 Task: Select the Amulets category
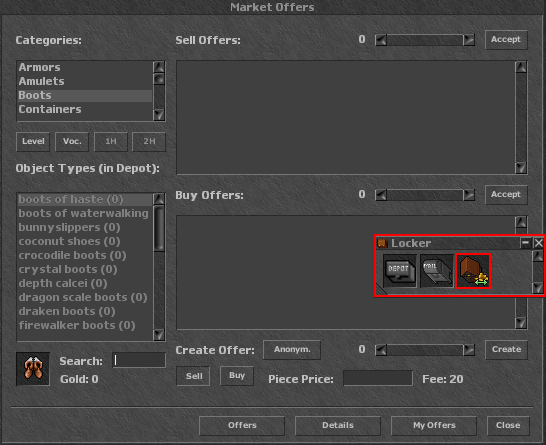click(85, 81)
